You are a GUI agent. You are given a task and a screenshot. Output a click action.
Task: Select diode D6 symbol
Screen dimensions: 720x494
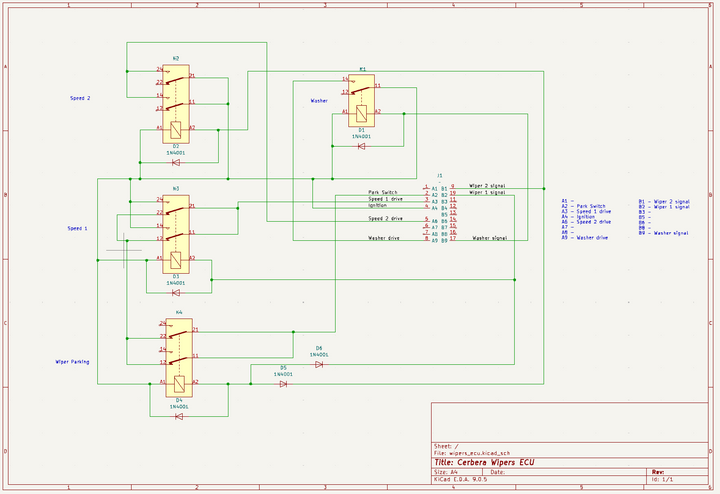pos(319,364)
